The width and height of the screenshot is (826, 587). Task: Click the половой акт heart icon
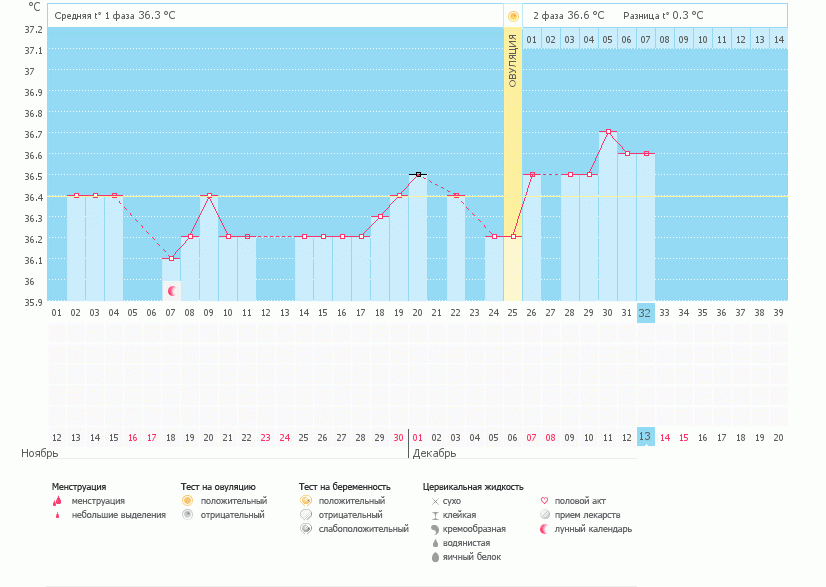(544, 501)
